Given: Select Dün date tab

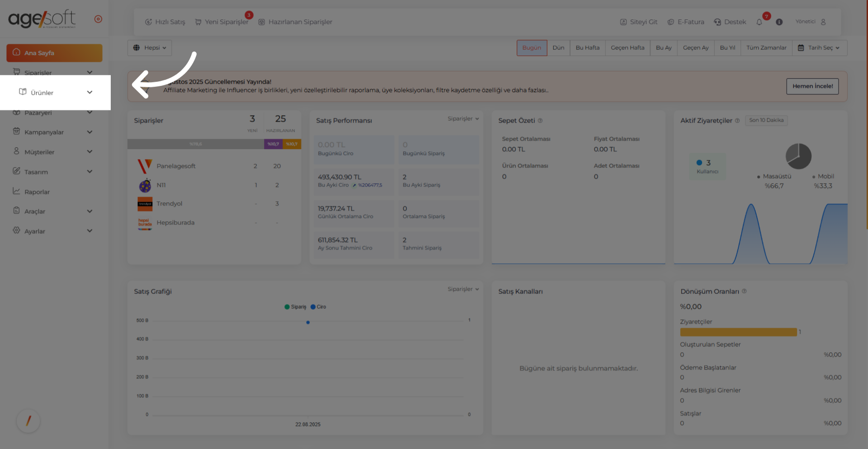Looking at the screenshot, I should coord(558,48).
